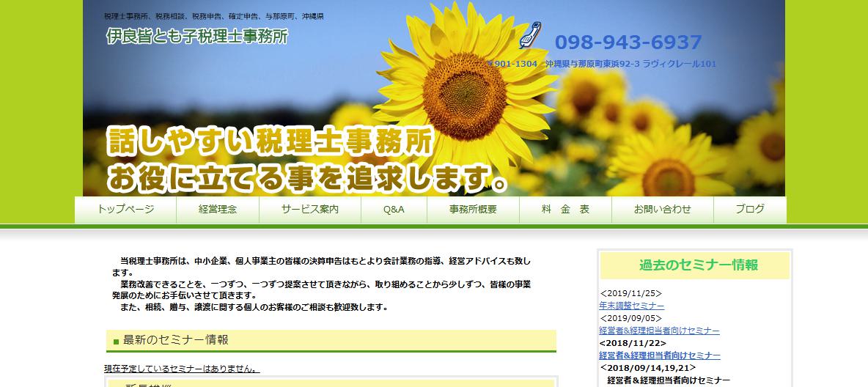Open the トップページ menu item

pos(125,210)
